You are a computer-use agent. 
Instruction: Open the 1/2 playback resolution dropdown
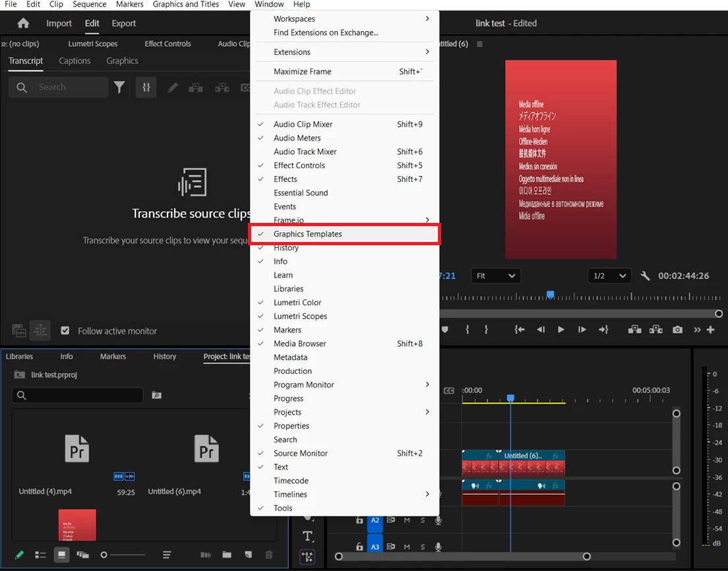tap(609, 276)
